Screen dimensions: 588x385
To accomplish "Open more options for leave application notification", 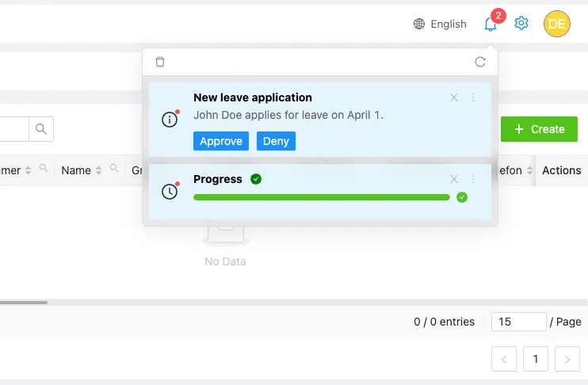I will click(473, 97).
